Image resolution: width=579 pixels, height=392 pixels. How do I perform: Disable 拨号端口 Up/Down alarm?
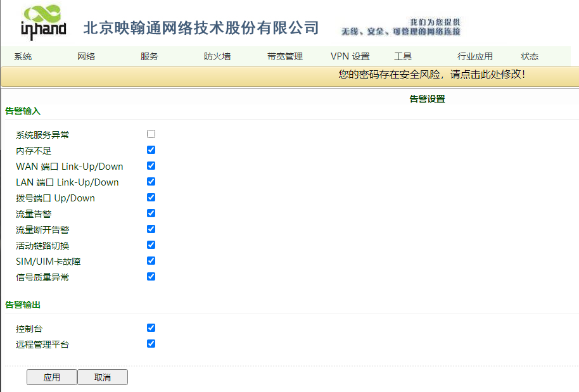150,197
